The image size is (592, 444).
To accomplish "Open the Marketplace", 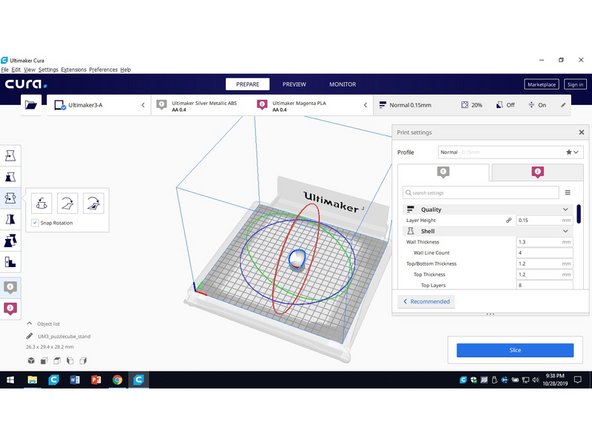I will click(x=541, y=84).
